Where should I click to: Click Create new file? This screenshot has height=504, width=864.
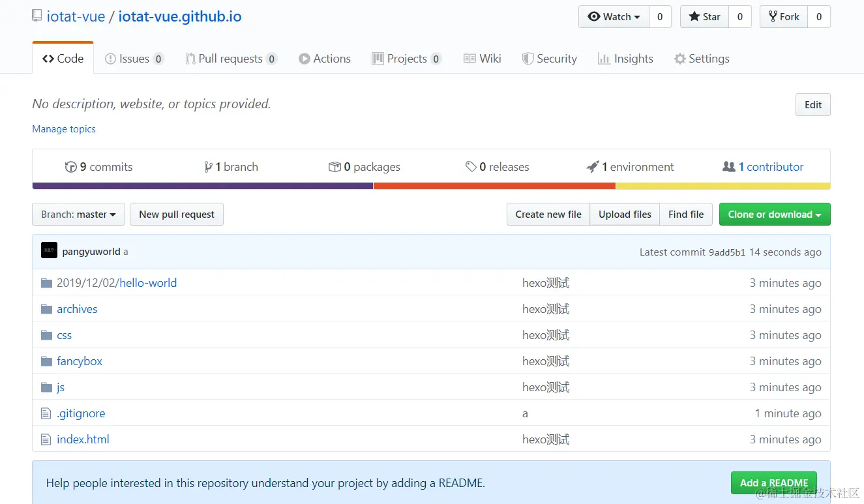[548, 215]
